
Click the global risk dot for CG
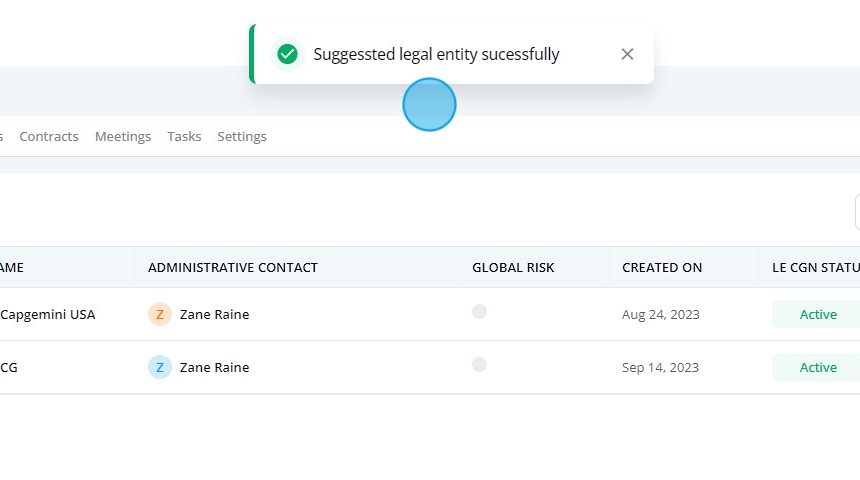click(x=479, y=364)
